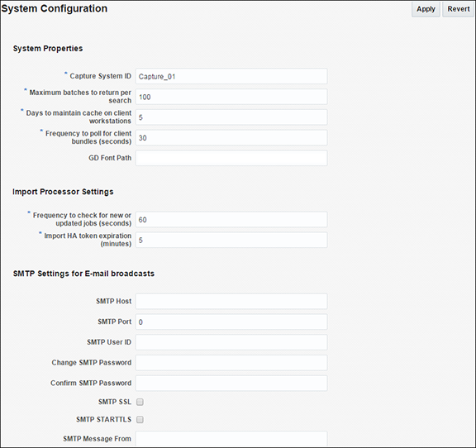
Task: Edit Frequency to check for new jobs field
Action: (x=231, y=219)
